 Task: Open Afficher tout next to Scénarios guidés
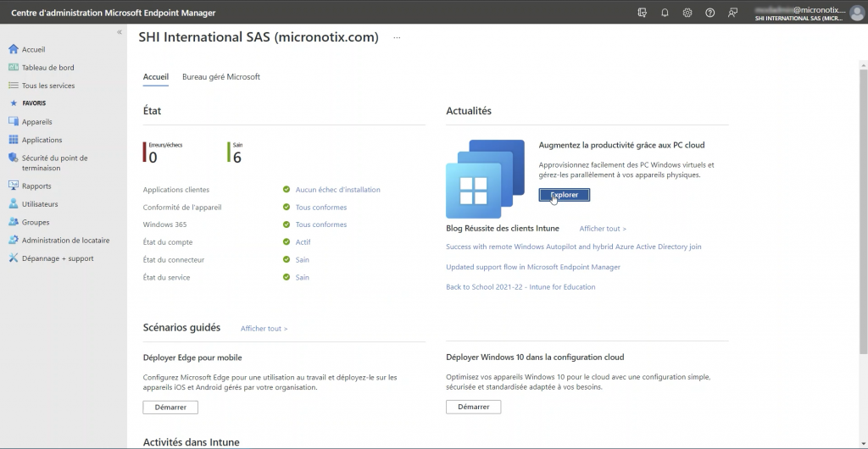[264, 329]
